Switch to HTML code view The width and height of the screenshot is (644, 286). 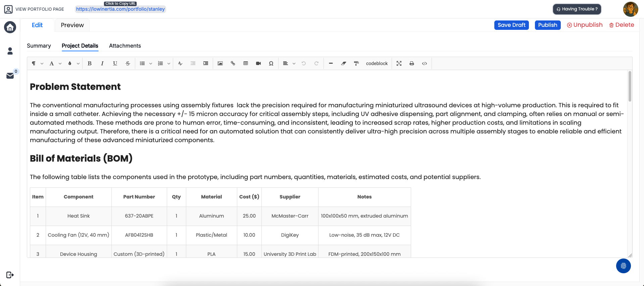[425, 63]
